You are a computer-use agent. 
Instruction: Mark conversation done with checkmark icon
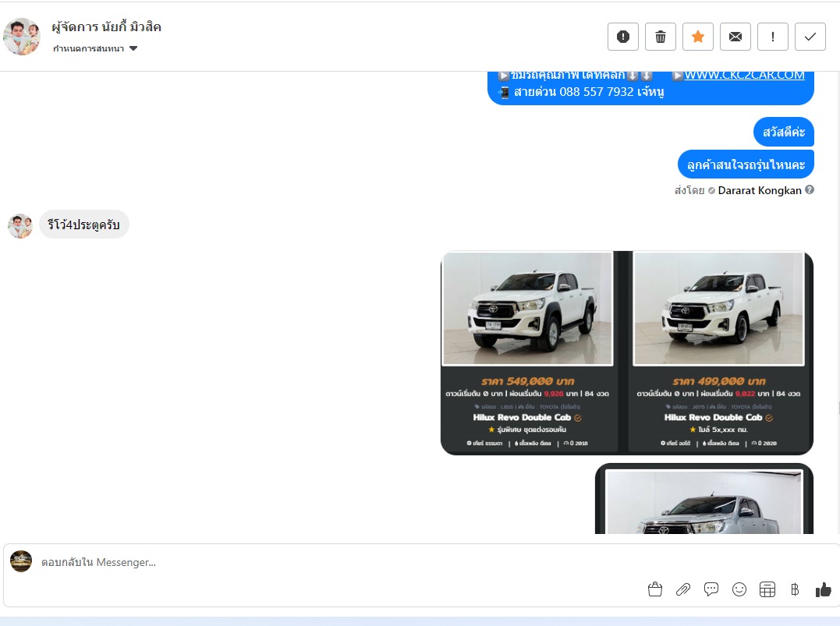pyautogui.click(x=810, y=37)
